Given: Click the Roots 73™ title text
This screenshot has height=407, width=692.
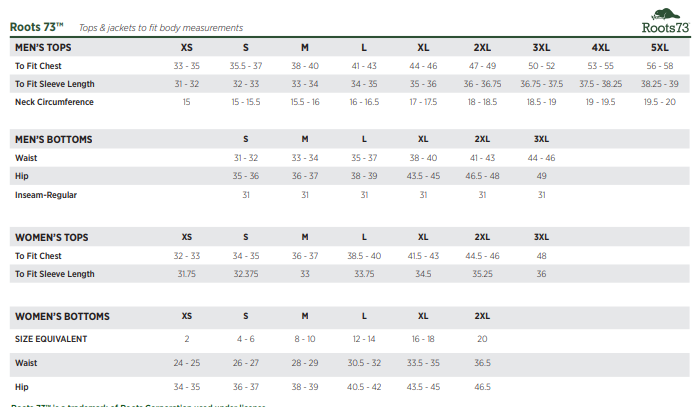Looking at the screenshot, I should 37,27.
